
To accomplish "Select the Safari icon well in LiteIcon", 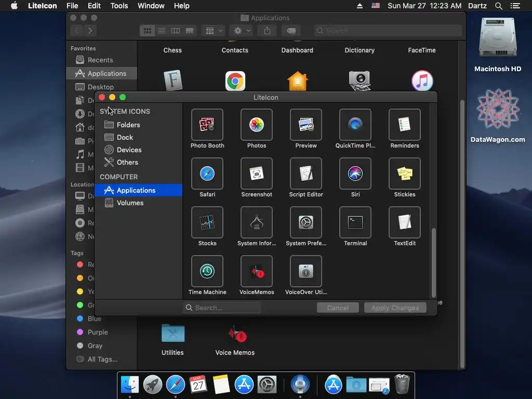I will point(207,174).
